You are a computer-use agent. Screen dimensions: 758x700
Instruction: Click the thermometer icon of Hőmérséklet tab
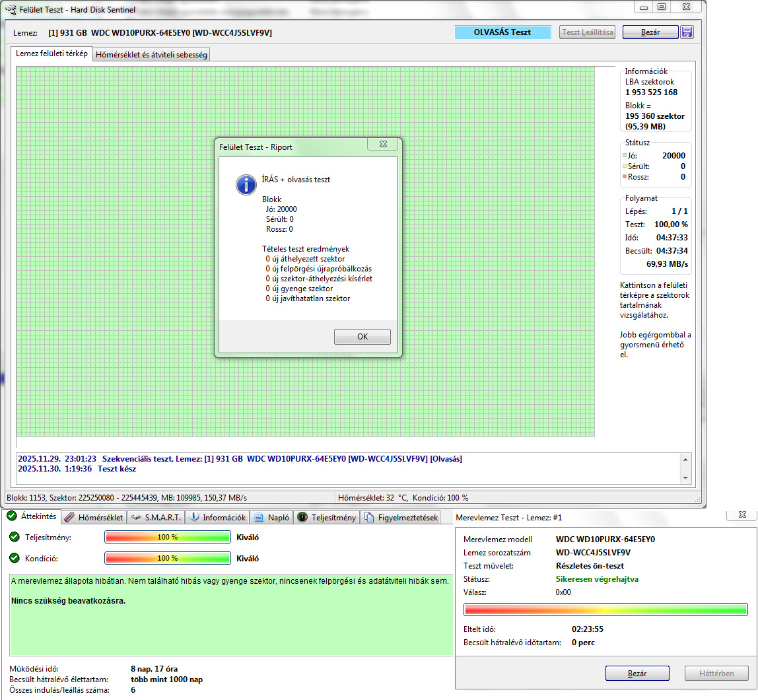click(x=69, y=517)
